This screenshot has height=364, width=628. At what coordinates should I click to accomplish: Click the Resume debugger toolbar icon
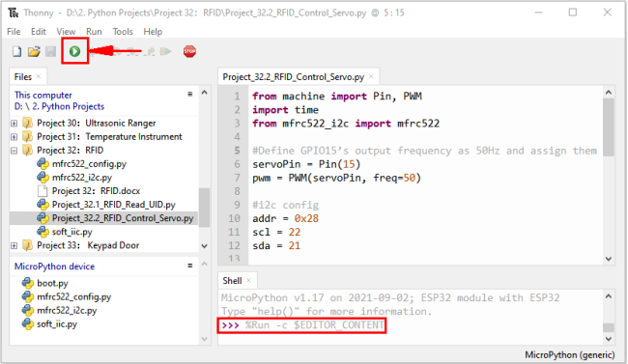(x=165, y=51)
